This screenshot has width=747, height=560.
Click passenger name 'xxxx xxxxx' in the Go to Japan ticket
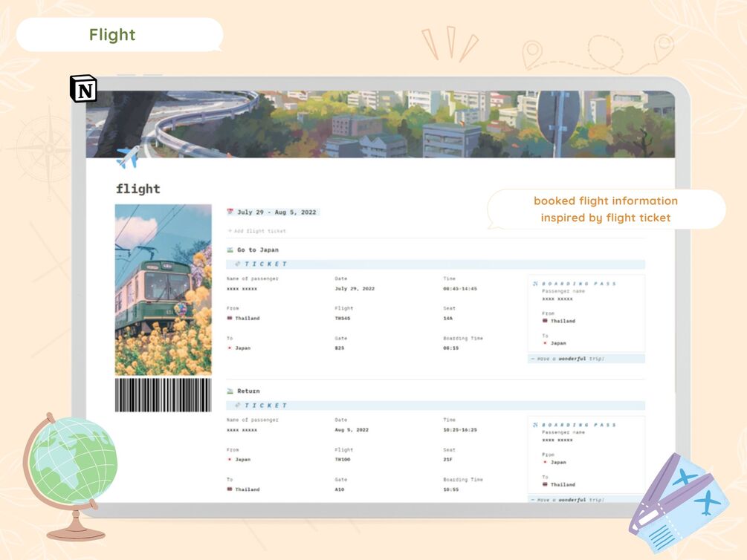[242, 289]
